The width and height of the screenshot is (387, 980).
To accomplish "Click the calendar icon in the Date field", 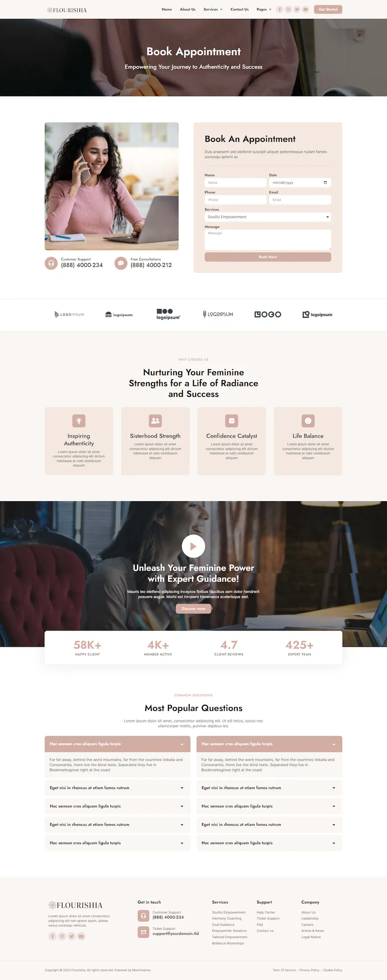I will coord(325,183).
